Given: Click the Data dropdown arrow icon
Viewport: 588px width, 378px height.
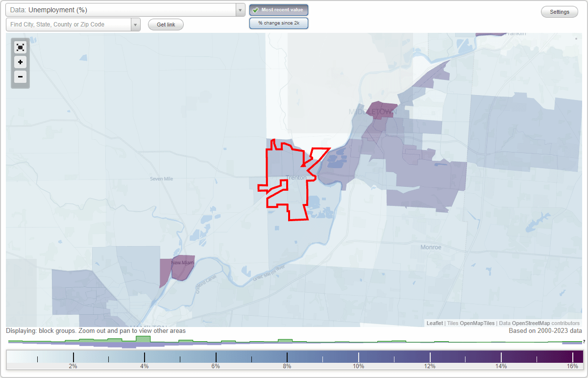Looking at the screenshot, I should coord(240,9).
